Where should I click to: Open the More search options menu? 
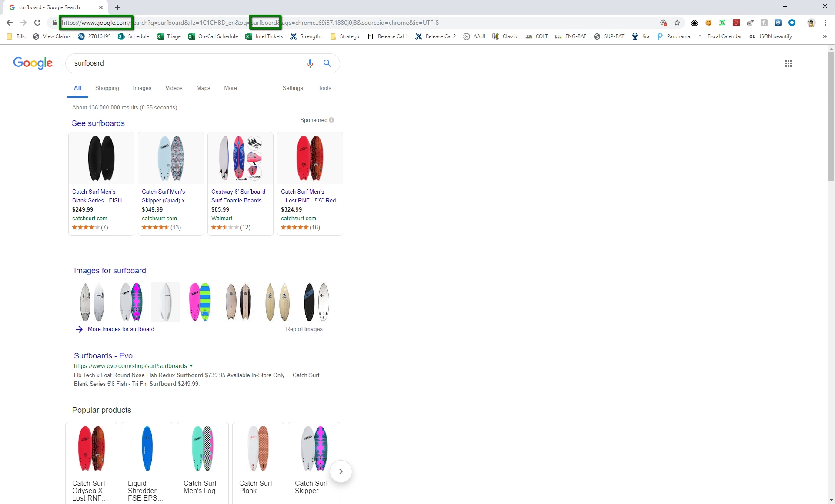coord(230,88)
